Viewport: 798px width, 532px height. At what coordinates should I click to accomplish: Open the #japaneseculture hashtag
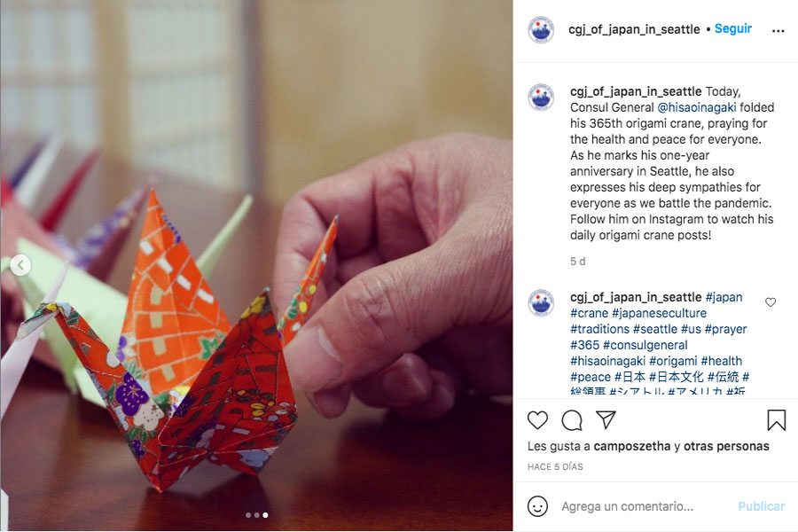[659, 313]
